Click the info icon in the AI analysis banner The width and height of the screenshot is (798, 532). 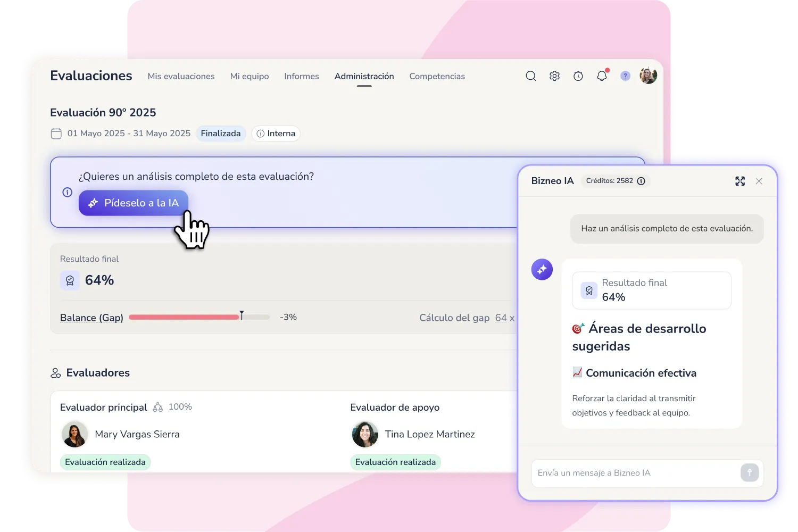(x=68, y=192)
